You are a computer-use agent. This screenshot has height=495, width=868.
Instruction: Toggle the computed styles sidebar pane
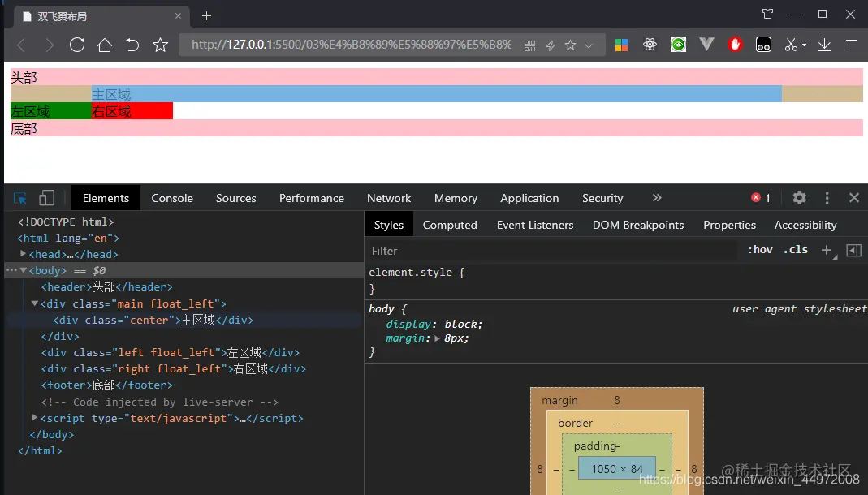coord(854,251)
